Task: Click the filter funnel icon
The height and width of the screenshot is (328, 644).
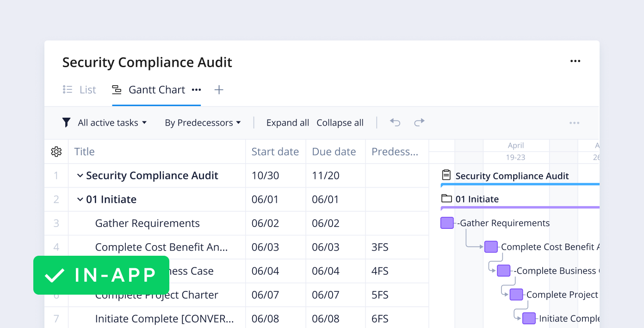Action: pos(67,123)
